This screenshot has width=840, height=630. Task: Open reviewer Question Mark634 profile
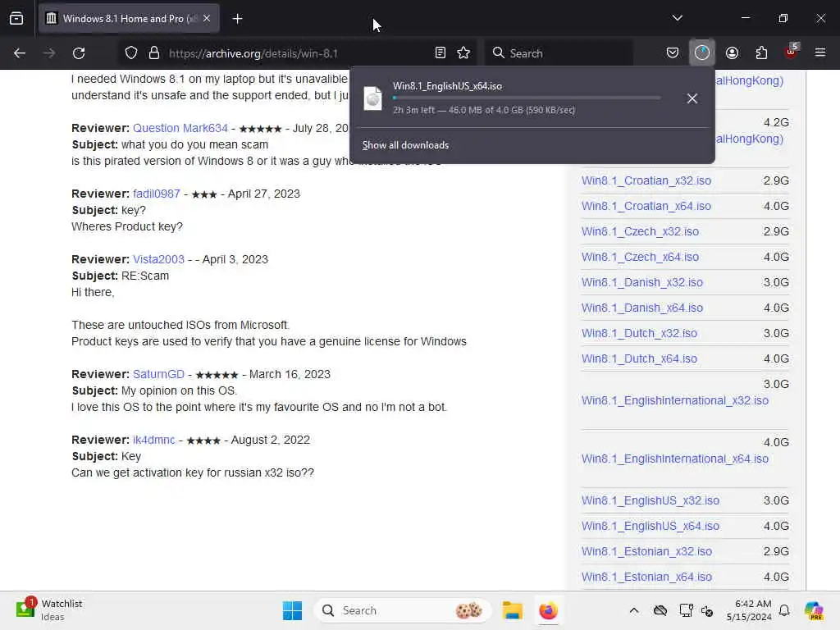[x=180, y=129]
